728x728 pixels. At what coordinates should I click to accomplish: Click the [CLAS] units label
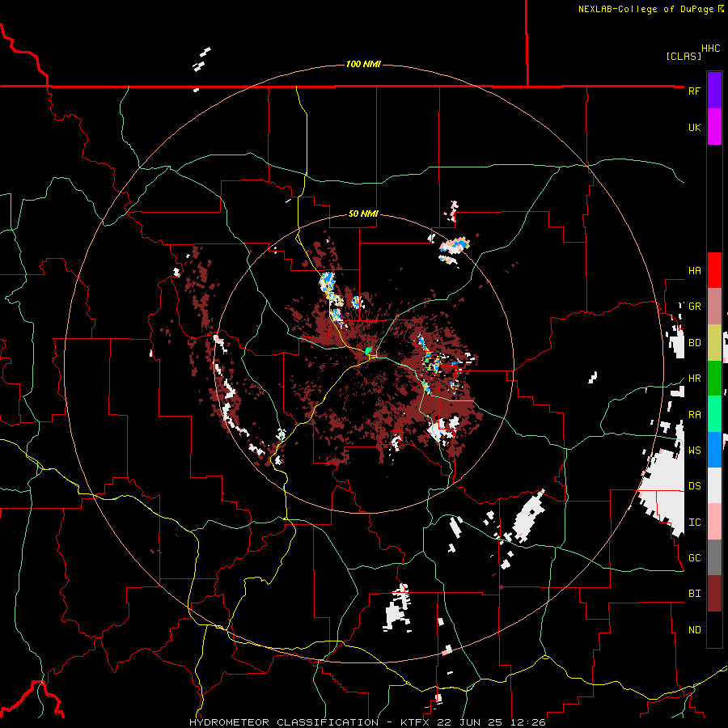click(x=684, y=57)
